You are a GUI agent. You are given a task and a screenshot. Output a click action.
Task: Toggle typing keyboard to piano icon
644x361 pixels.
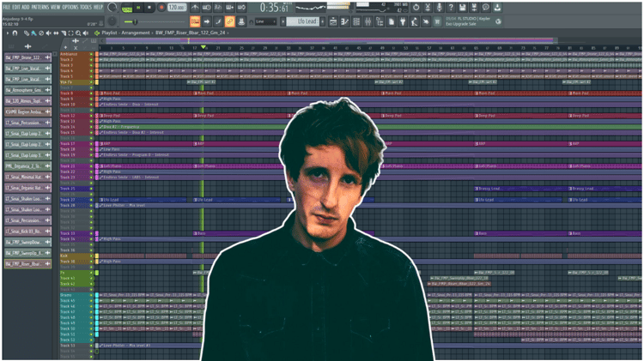pyautogui.click(x=195, y=21)
